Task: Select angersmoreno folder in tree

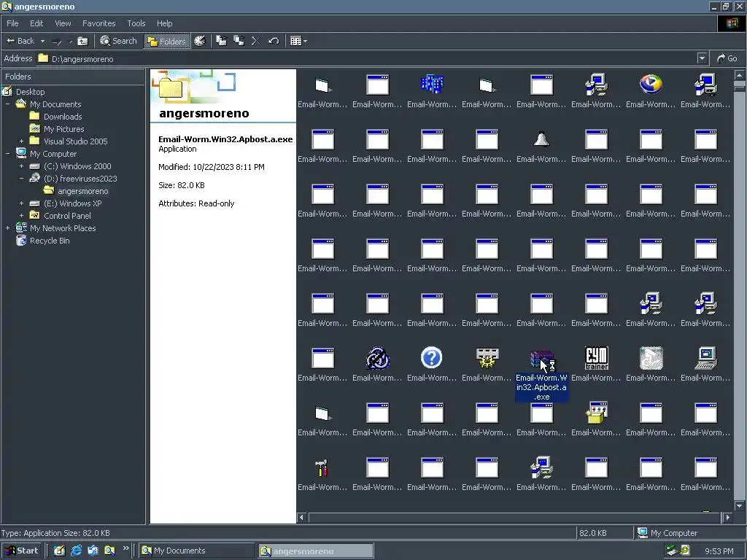Action: pyautogui.click(x=83, y=191)
